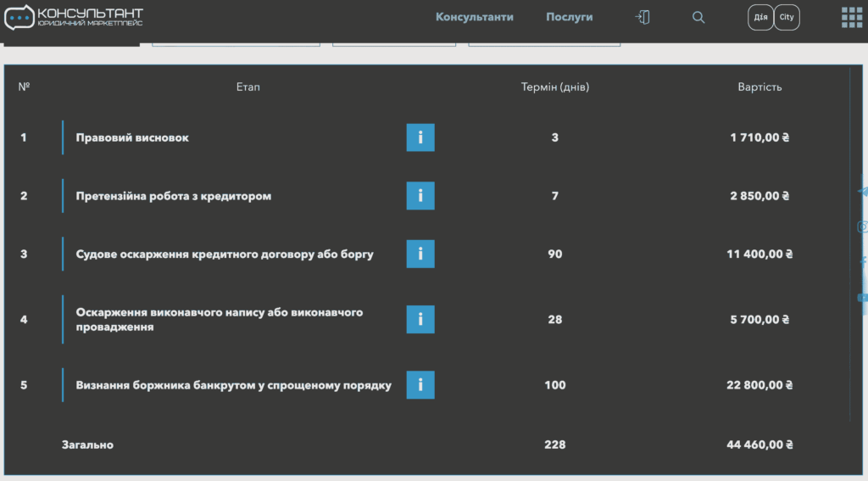View info on Оскарження виконавчого напису stage

pyautogui.click(x=420, y=319)
